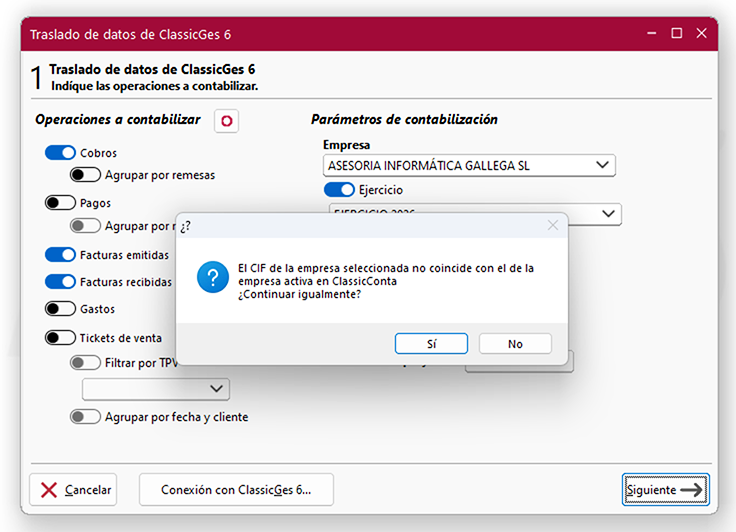Toggle Facturas recibidas switch

61,282
